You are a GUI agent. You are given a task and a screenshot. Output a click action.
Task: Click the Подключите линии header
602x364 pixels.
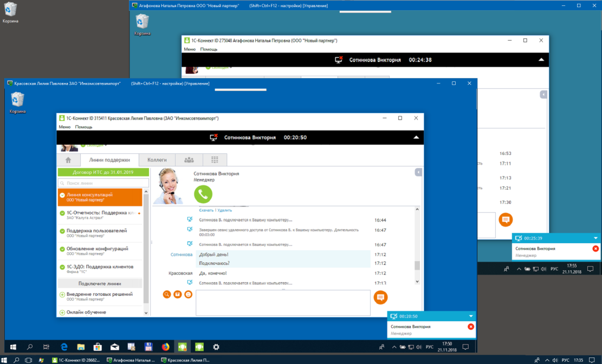[100, 283]
